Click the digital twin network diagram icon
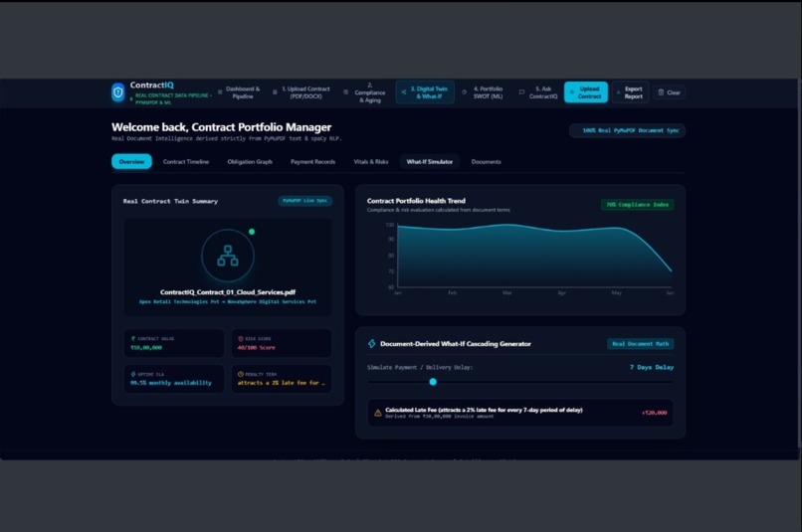802x532 pixels. click(228, 256)
